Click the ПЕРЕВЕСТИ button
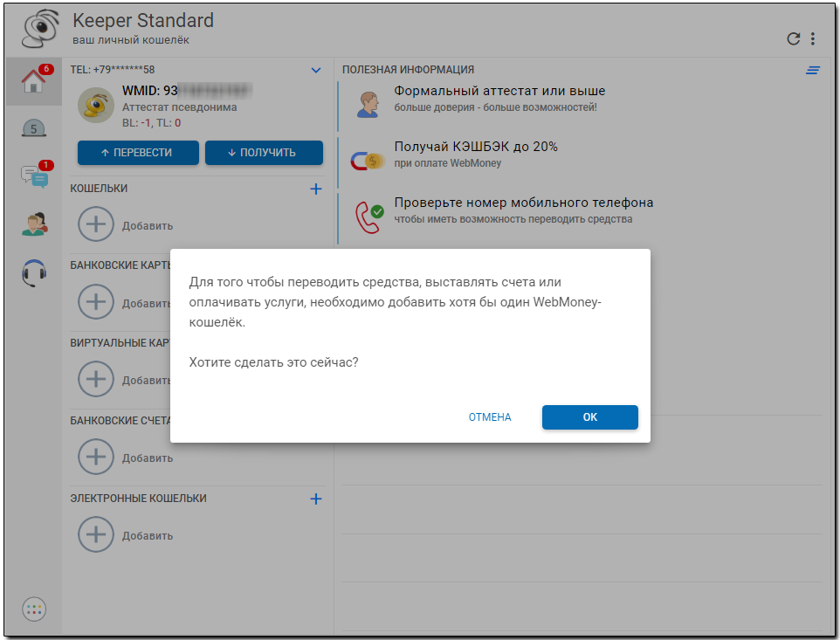 [x=138, y=153]
